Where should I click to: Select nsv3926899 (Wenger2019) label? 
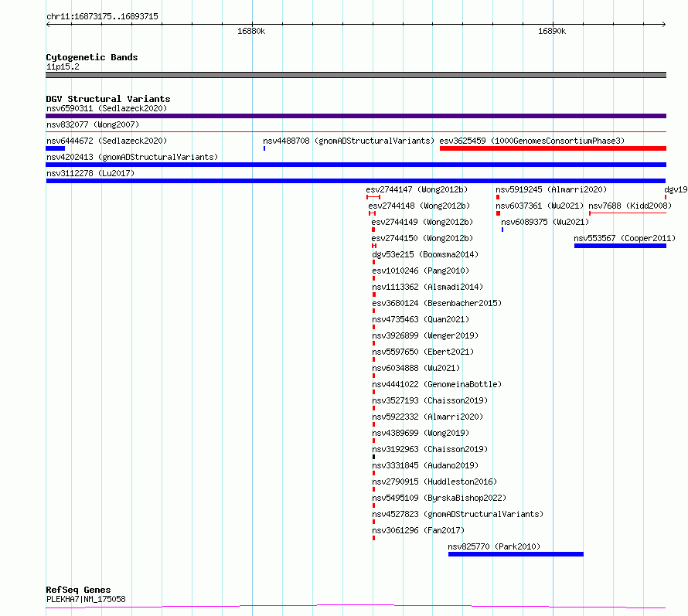[x=425, y=335]
